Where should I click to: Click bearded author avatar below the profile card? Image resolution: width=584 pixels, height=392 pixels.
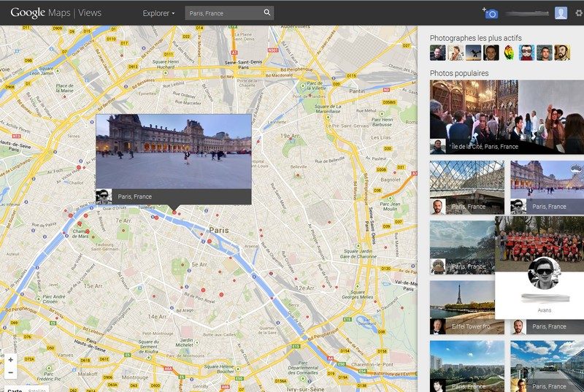pyautogui.click(x=518, y=327)
